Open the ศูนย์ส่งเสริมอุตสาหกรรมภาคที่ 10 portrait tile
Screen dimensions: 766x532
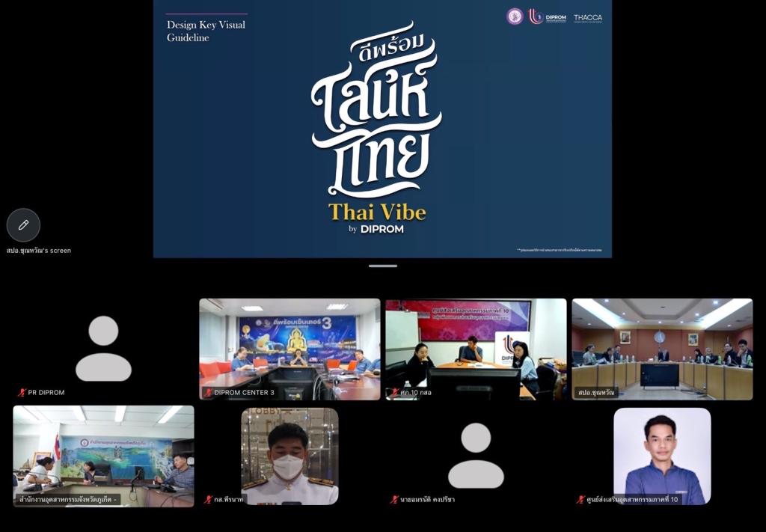(x=663, y=456)
